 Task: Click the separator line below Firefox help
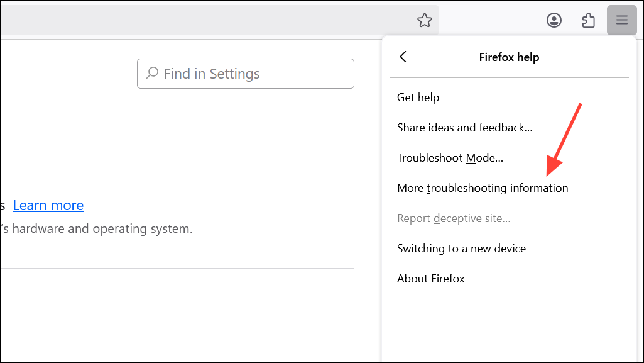[509, 78]
